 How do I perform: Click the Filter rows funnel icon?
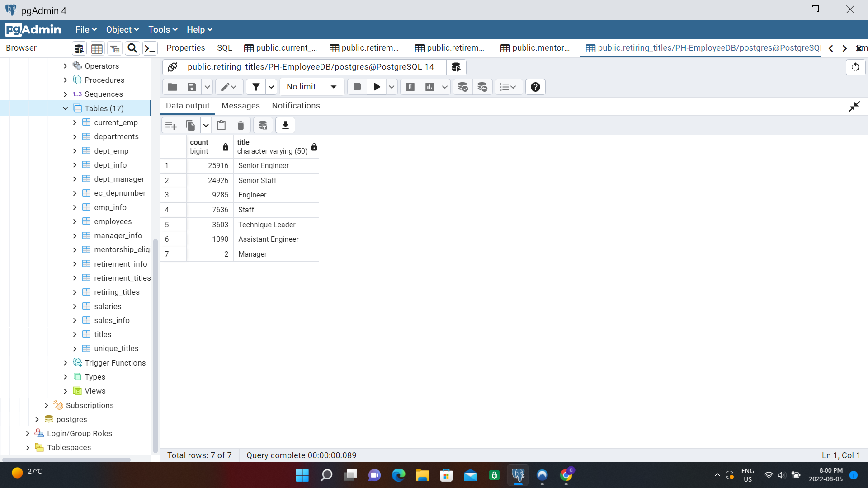tap(256, 87)
